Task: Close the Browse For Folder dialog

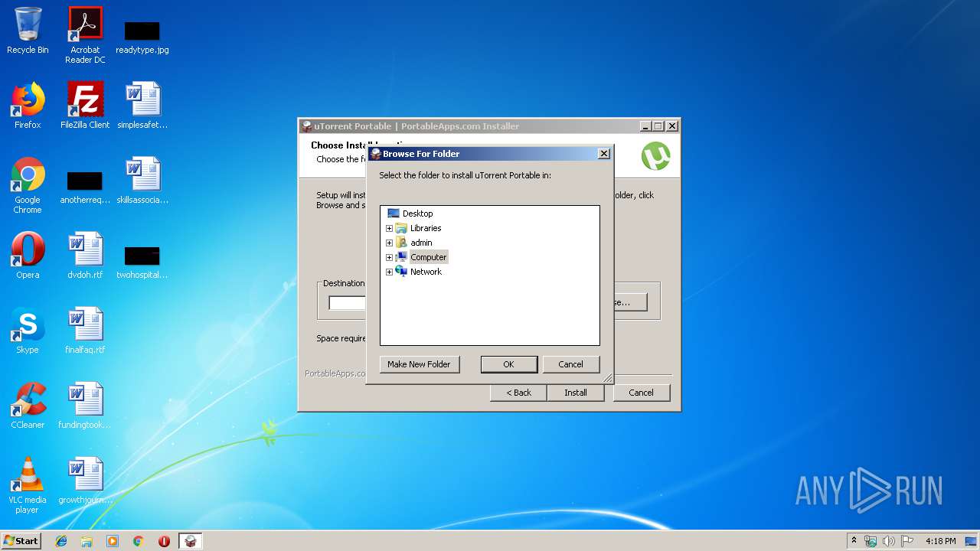Action: click(x=603, y=154)
